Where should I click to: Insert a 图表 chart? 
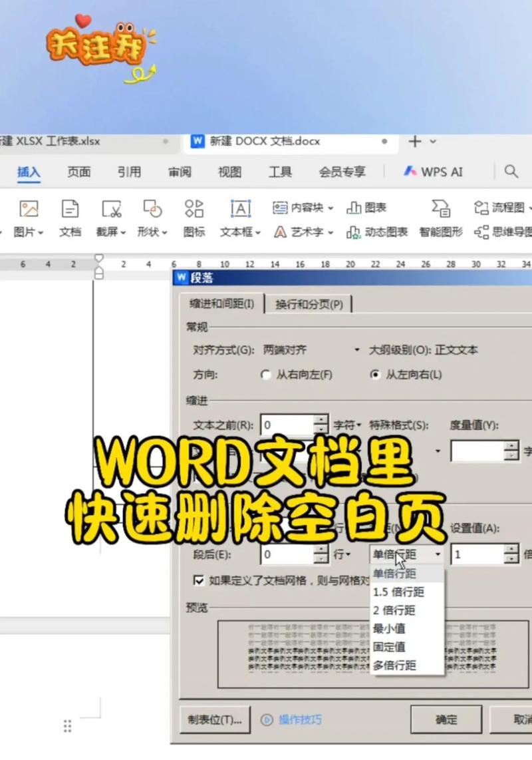[366, 208]
